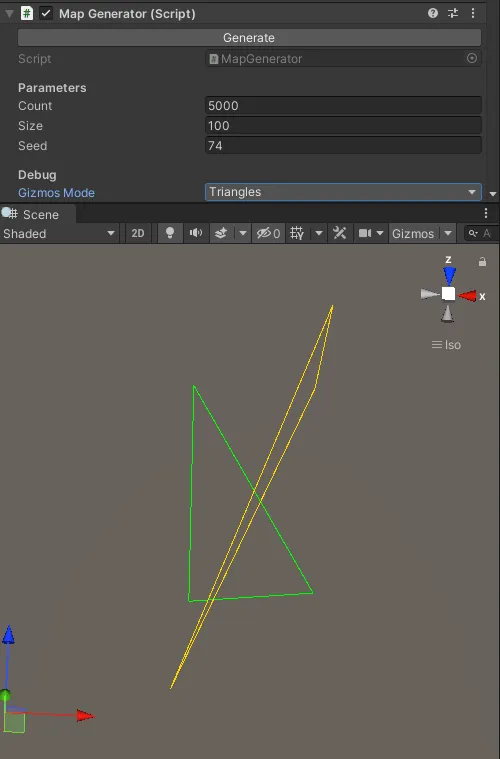Click the blue Z move handle arrow

9,635
